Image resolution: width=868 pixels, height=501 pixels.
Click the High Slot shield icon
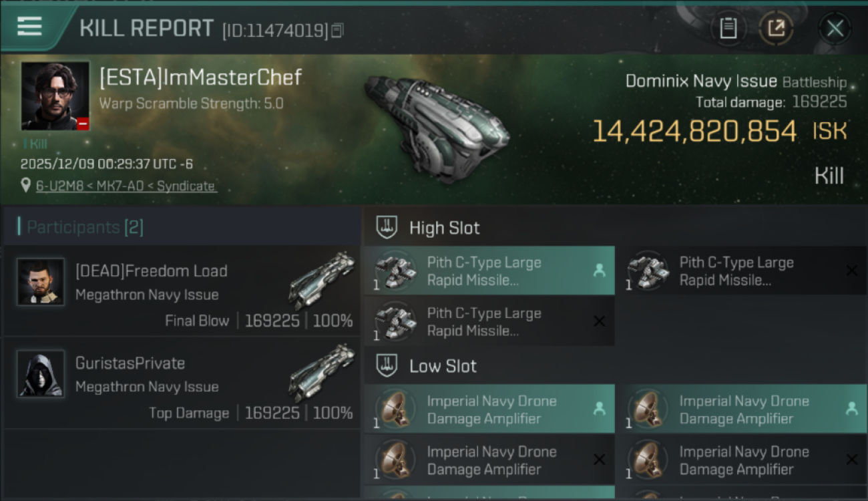[387, 228]
